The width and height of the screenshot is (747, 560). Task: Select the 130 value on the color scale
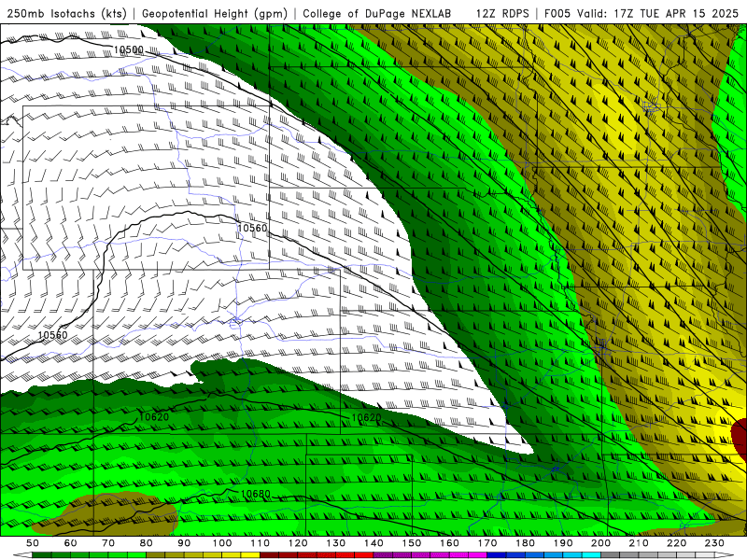pos(336,543)
